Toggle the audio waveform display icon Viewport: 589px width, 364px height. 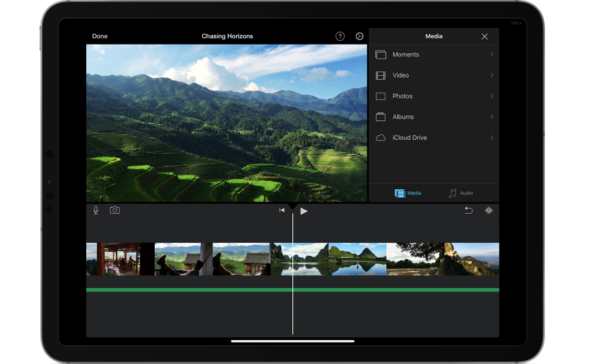pos(489,210)
